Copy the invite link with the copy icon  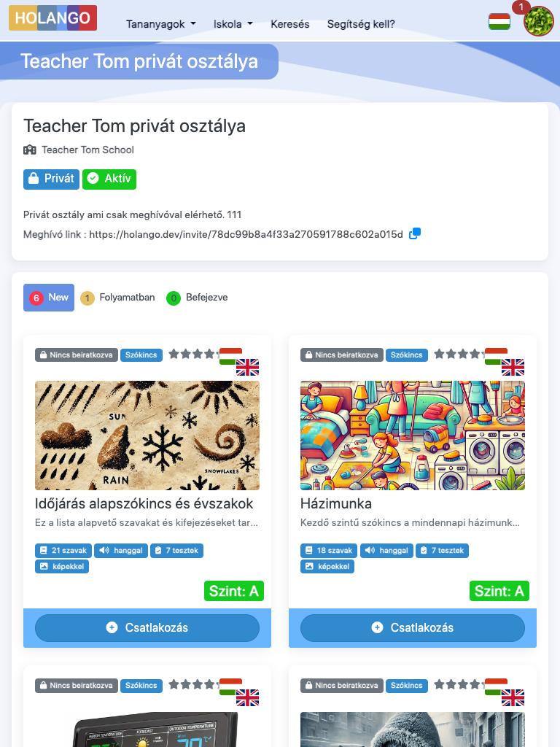coord(415,233)
